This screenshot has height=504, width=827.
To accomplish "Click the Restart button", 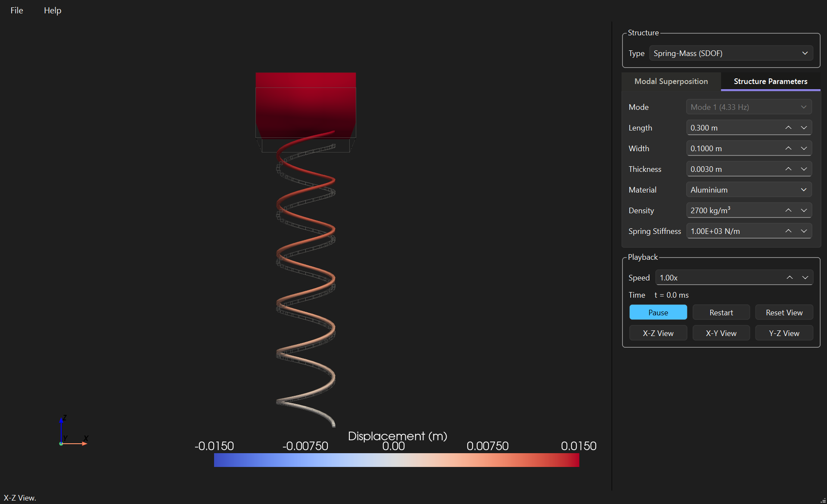I will 721,312.
